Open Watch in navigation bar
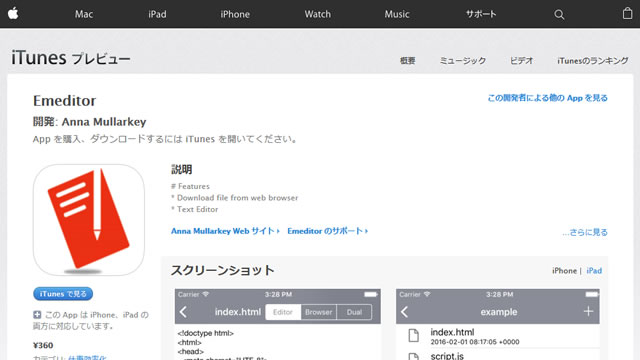 pyautogui.click(x=318, y=14)
